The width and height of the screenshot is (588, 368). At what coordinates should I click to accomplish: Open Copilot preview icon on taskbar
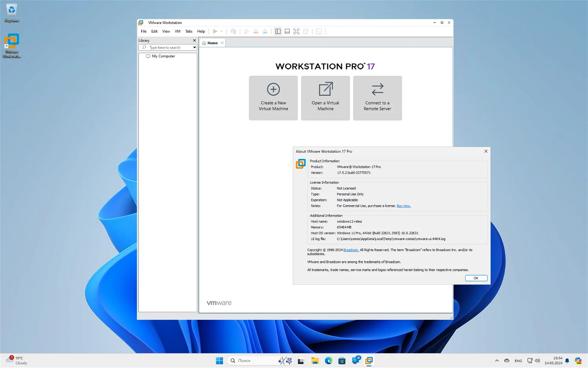[x=578, y=361]
